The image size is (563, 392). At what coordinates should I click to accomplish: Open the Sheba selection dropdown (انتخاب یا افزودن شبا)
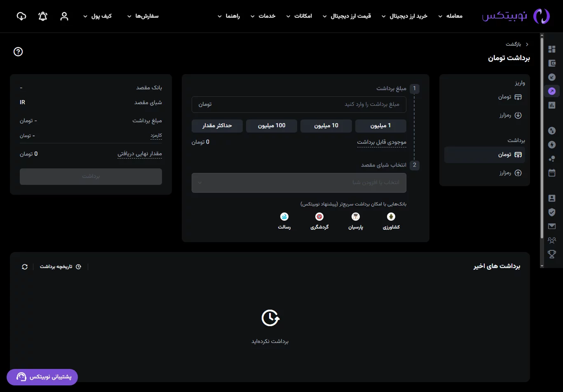pos(299,182)
